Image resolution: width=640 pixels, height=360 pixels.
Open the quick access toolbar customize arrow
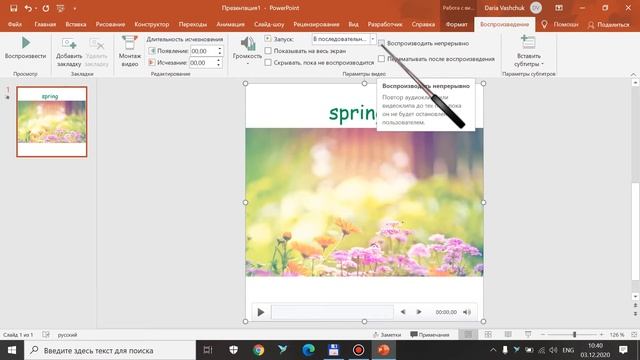click(x=75, y=9)
